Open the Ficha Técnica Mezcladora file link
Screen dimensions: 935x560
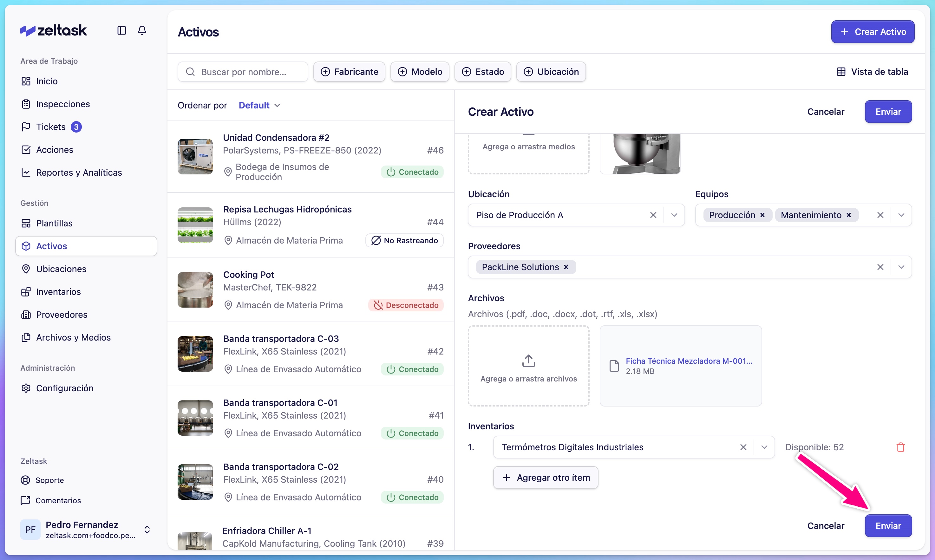pos(689,361)
